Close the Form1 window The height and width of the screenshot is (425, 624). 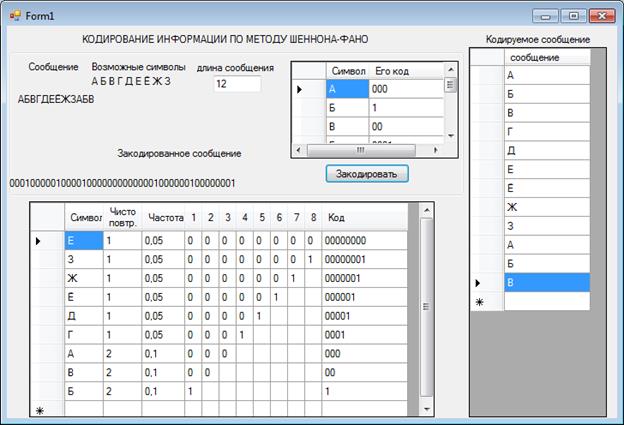click(602, 16)
